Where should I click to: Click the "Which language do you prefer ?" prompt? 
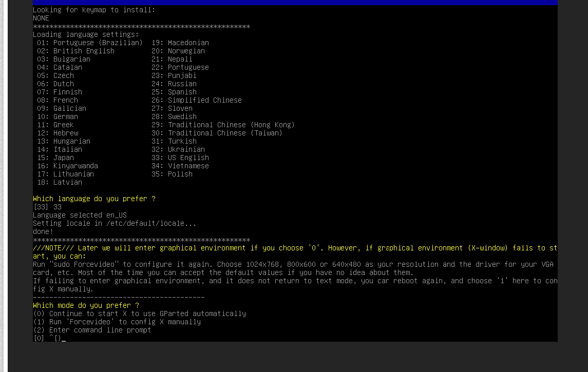pos(94,199)
